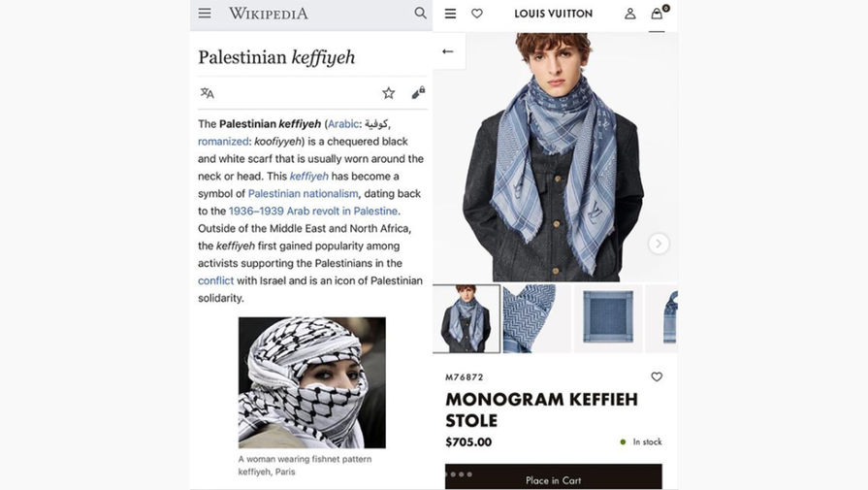Select the flat square scarf thumbnail

[x=608, y=318]
